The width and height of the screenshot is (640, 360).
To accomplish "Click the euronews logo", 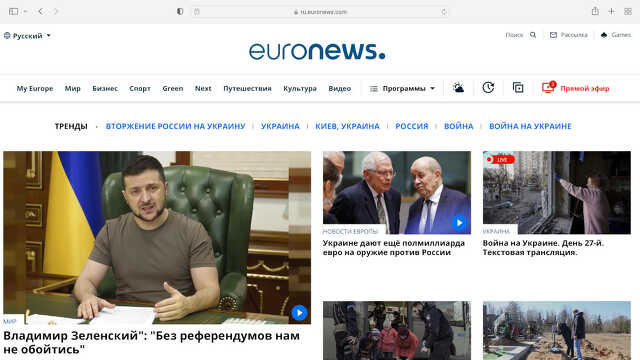I will click(x=317, y=51).
